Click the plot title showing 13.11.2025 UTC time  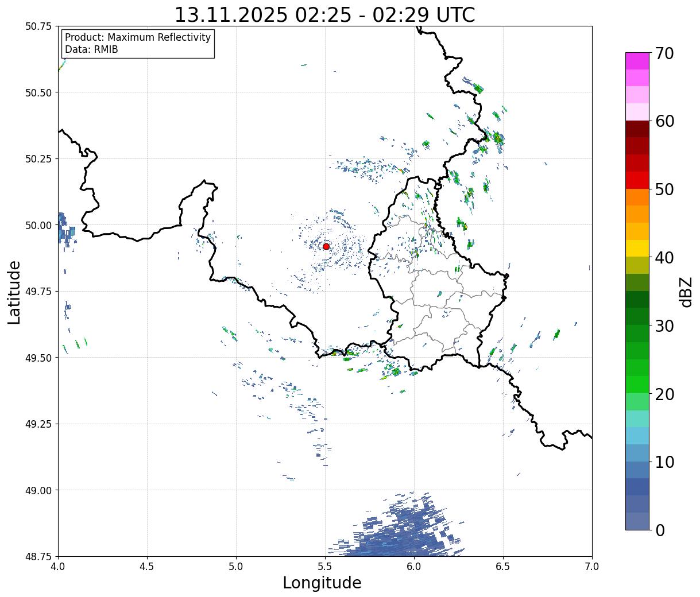324,15
